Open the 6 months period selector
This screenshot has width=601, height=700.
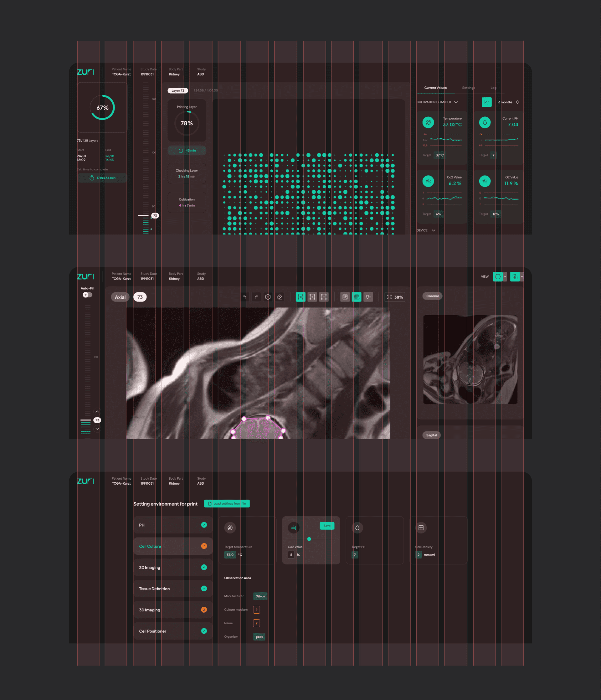coord(508,102)
